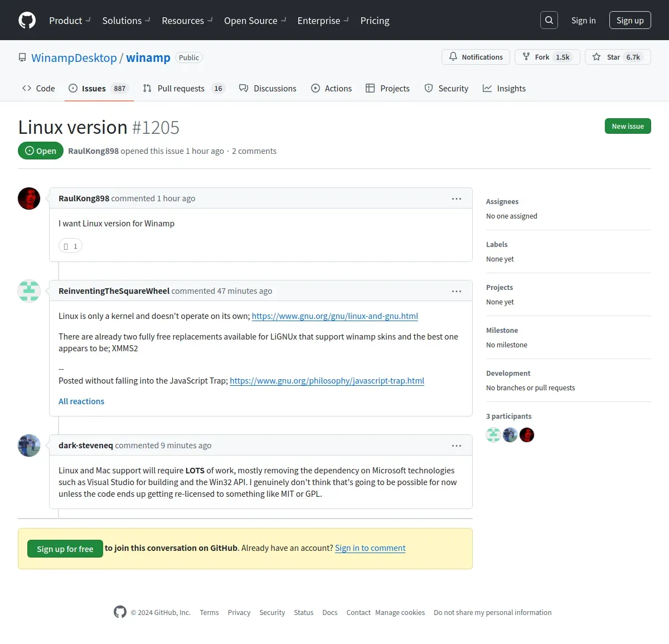Switch to the Projects tab
669x644 pixels.
click(x=387, y=88)
